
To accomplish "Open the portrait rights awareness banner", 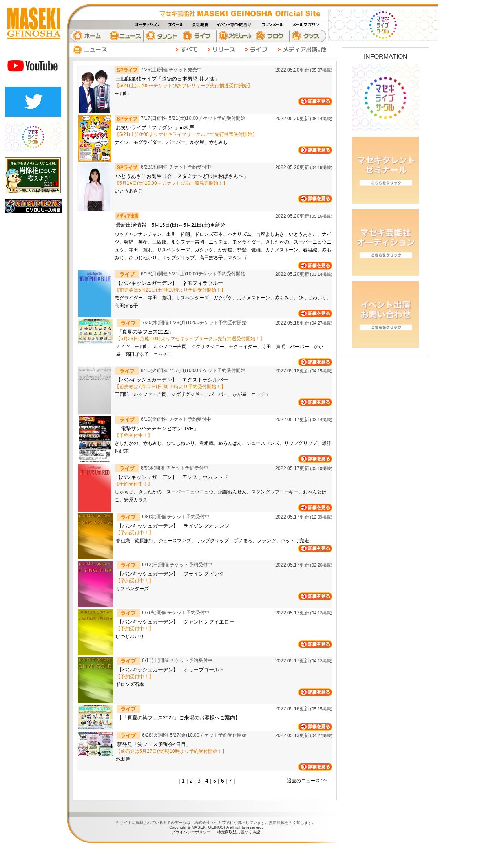I will click(x=33, y=175).
